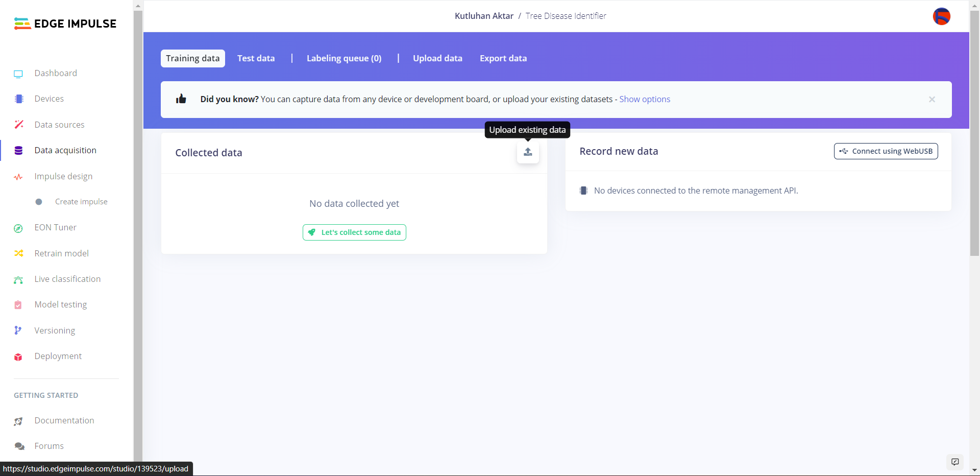This screenshot has height=476, width=980.
Task: Click the Devices chip icon
Action: pos(19,99)
